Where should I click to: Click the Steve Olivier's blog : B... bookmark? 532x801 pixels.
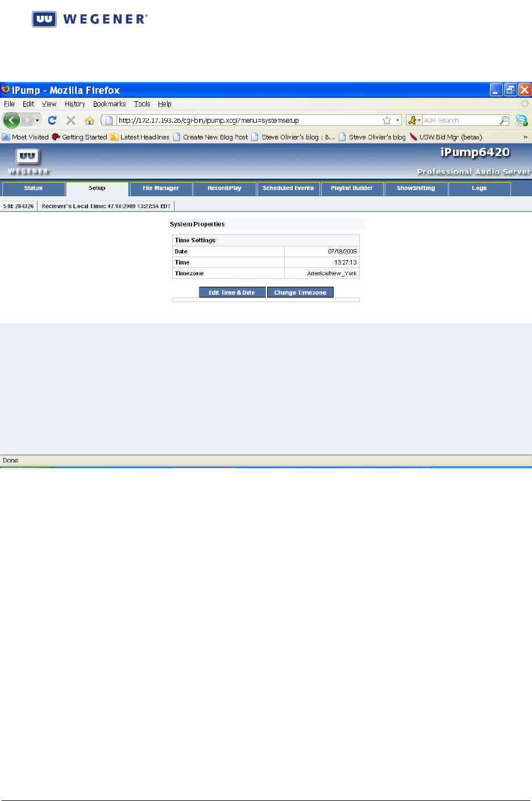click(x=293, y=137)
